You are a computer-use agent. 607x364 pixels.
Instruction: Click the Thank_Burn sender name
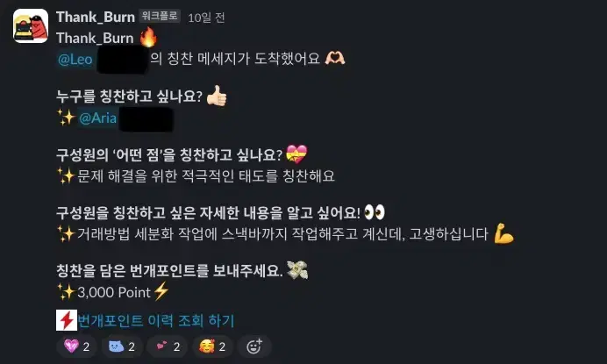(x=96, y=17)
